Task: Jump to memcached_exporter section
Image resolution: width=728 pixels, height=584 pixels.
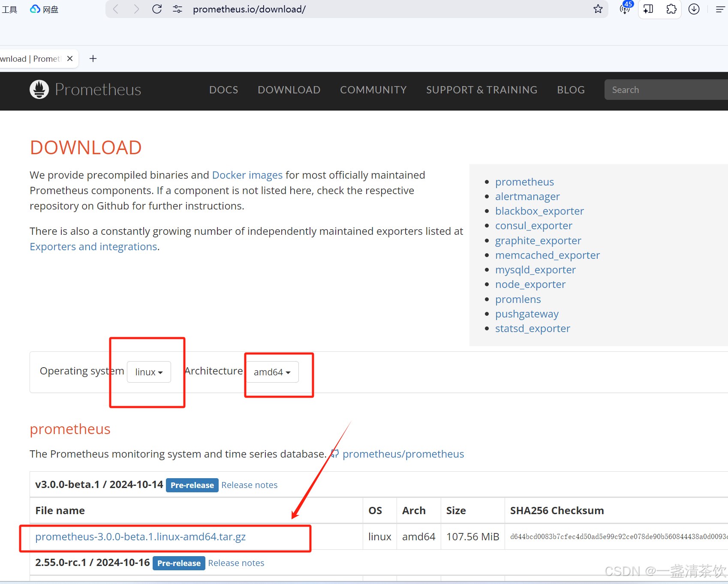Action: click(x=548, y=255)
